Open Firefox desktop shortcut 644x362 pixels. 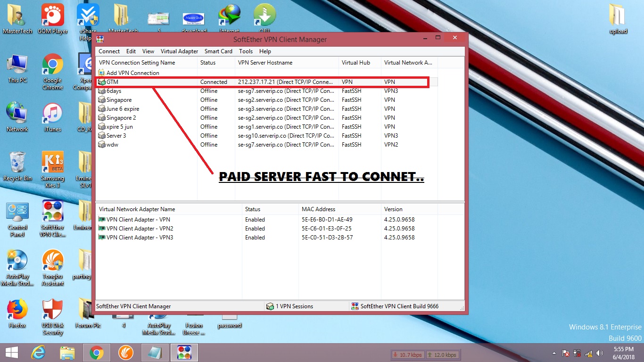pyautogui.click(x=17, y=313)
